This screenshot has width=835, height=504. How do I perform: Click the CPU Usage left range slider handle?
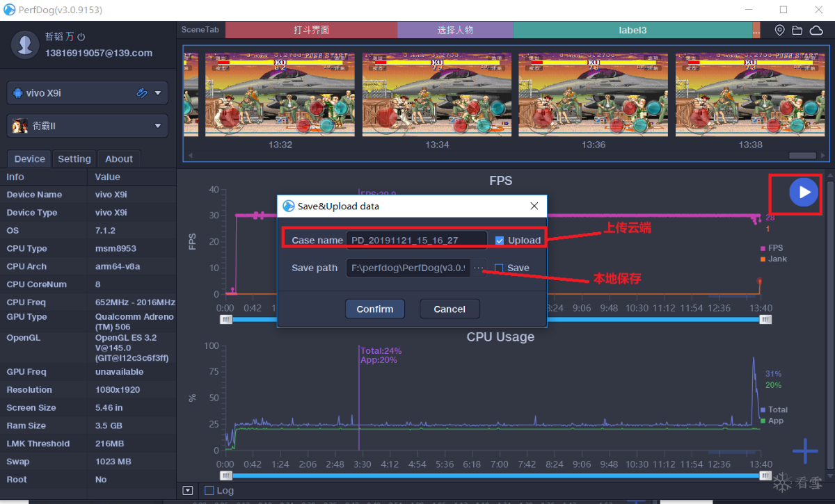(x=225, y=475)
